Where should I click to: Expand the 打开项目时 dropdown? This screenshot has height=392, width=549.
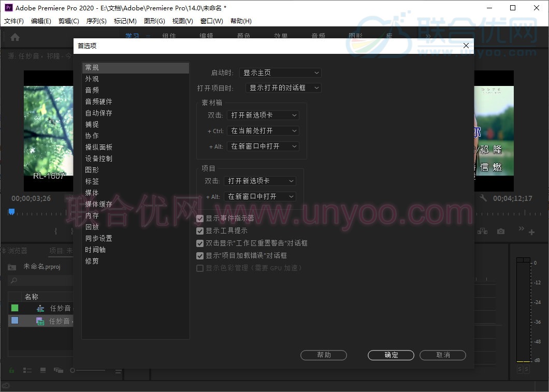(x=283, y=88)
